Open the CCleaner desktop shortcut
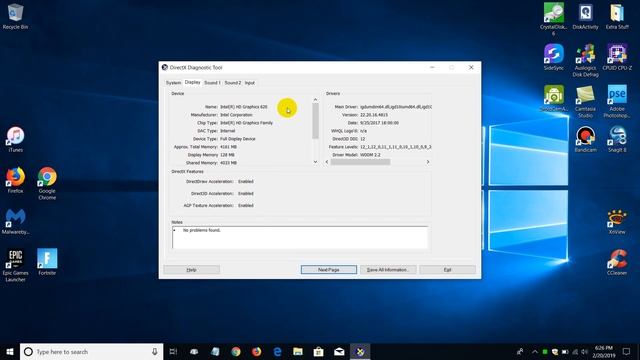 (617, 262)
